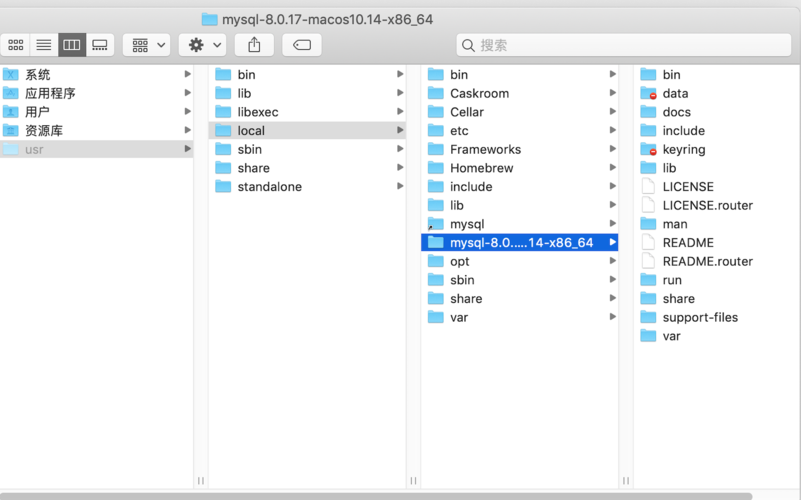Image resolution: width=801 pixels, height=500 pixels.
Task: Switch to gallery view mode
Action: coord(100,45)
